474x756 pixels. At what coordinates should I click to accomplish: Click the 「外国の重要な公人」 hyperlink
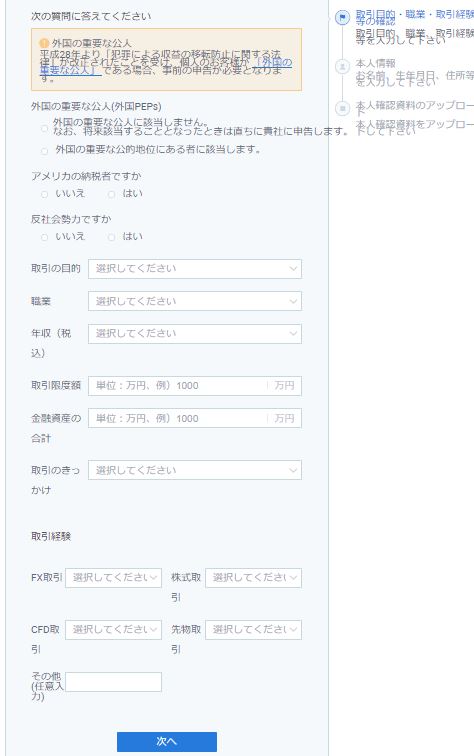165,66
